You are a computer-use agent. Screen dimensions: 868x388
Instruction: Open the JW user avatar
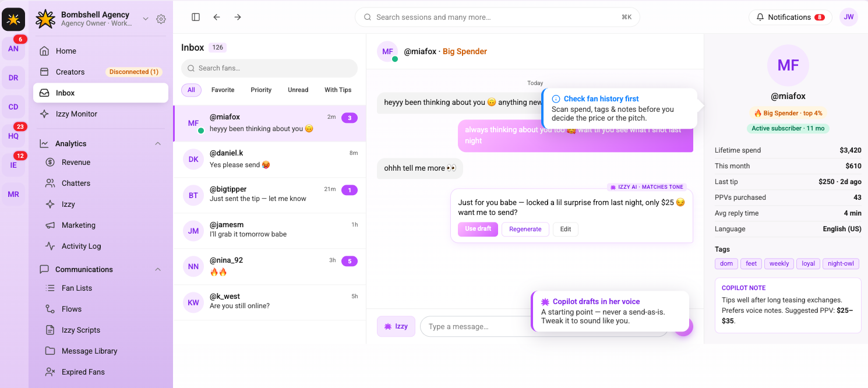849,17
